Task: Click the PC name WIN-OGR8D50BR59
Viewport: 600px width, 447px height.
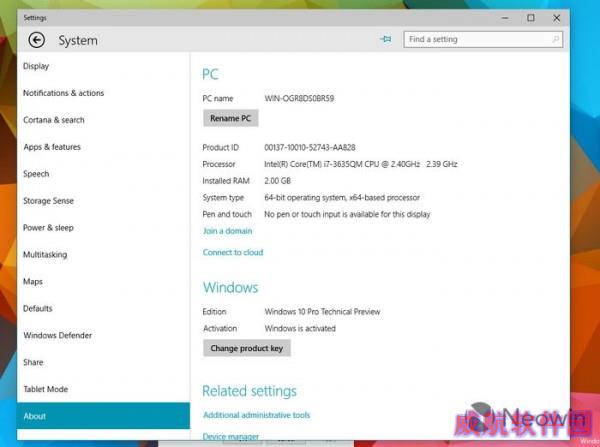Action: [299, 98]
